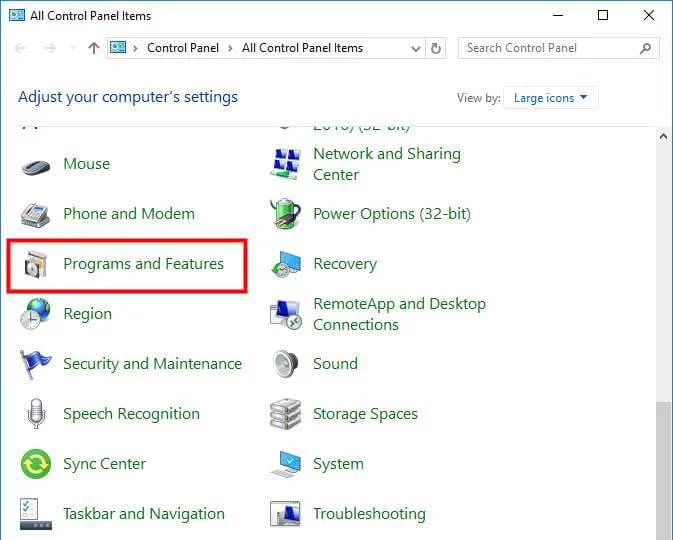The height and width of the screenshot is (540, 673).
Task: Open the Programs and Features icon
Action: [x=36, y=264]
